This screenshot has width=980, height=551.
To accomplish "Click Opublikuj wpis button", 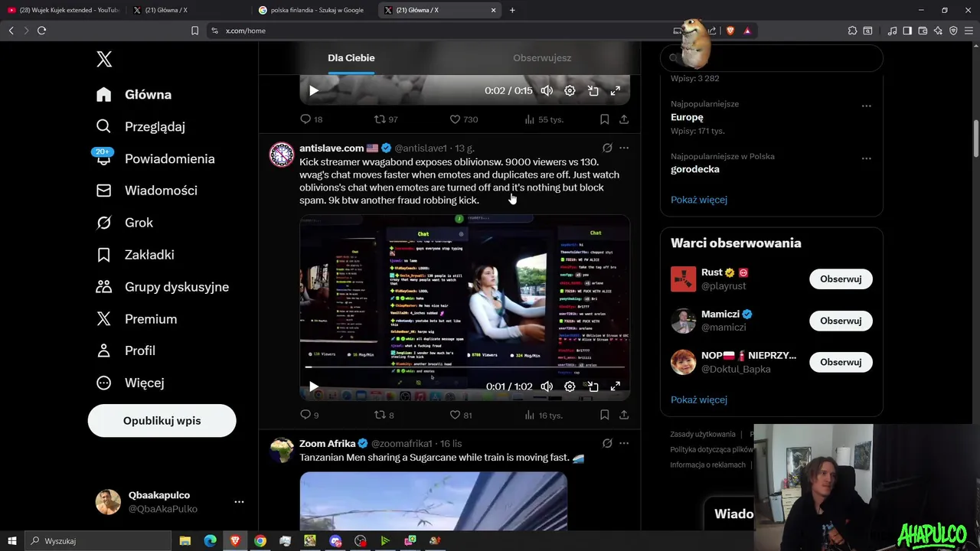I will point(162,421).
